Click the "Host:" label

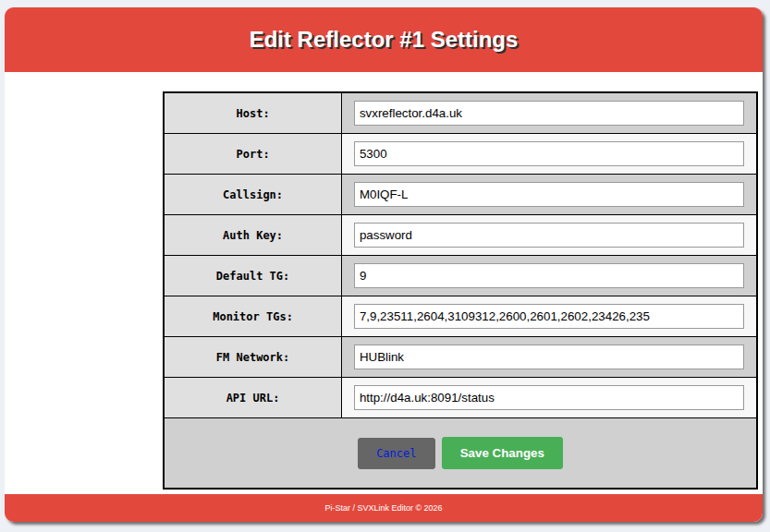coord(252,114)
